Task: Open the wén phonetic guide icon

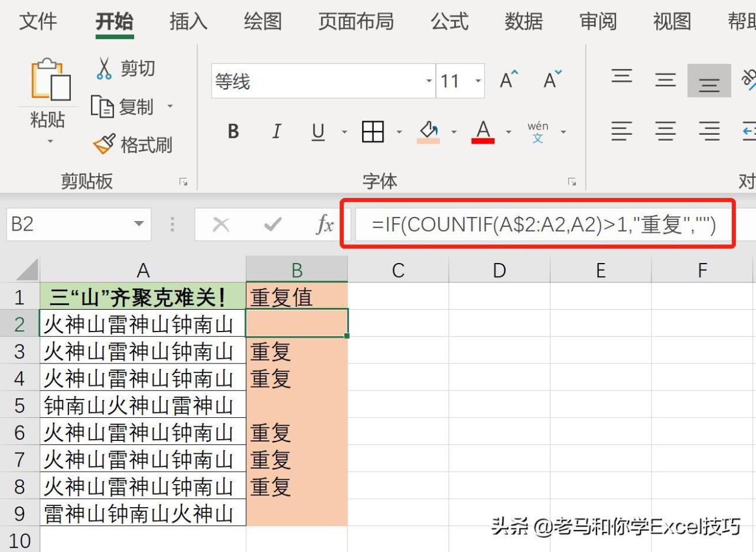Action: [x=537, y=132]
